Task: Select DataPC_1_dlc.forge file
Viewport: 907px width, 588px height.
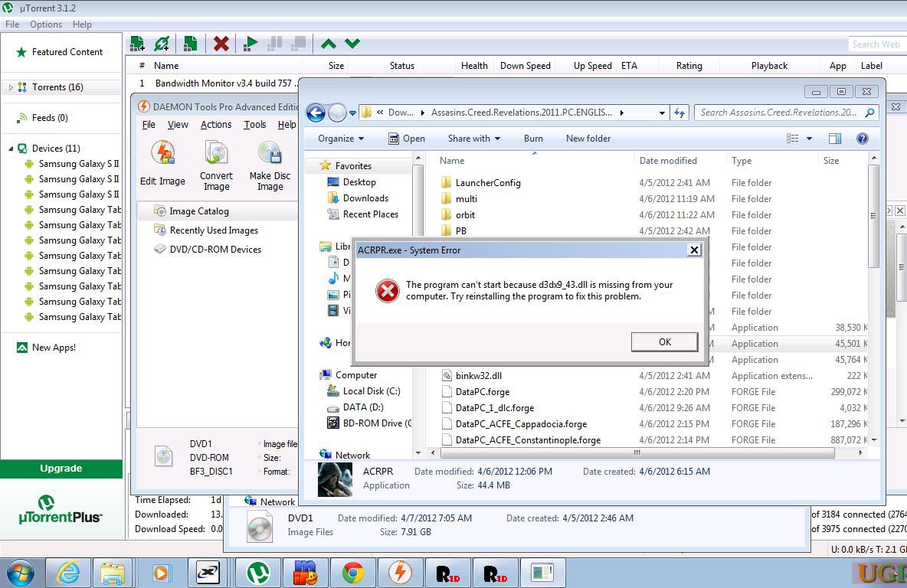Action: point(495,408)
